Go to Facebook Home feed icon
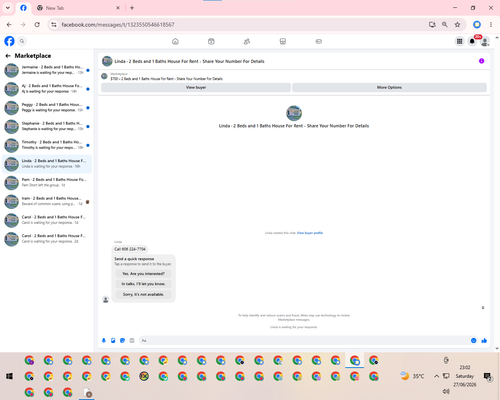This screenshot has height=400, width=500. pos(175,41)
